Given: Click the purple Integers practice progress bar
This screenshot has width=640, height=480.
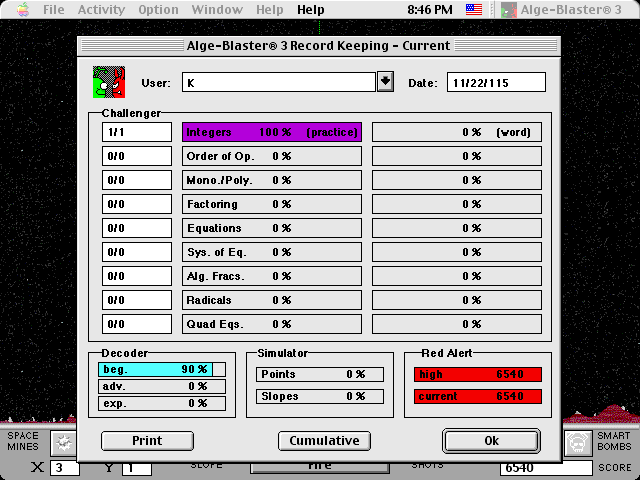Looking at the screenshot, I should coord(271,132).
